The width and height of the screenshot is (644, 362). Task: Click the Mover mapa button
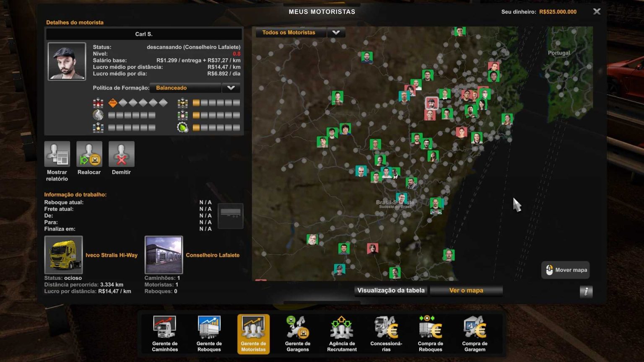565,270
